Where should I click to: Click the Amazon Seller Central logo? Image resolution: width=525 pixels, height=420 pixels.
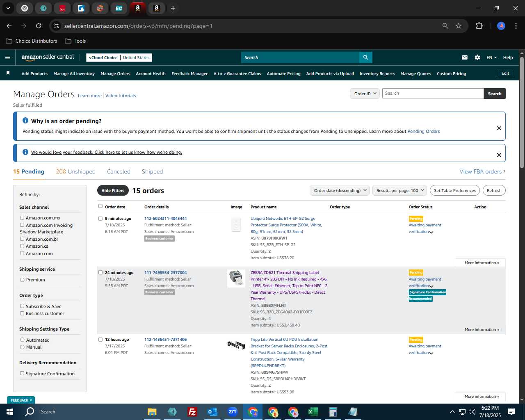click(48, 57)
